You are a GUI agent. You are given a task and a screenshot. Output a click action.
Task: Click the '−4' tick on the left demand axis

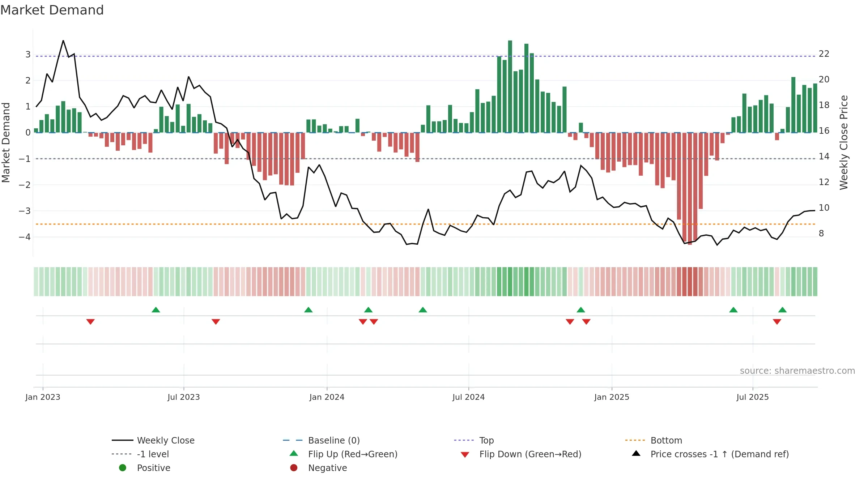tap(25, 237)
